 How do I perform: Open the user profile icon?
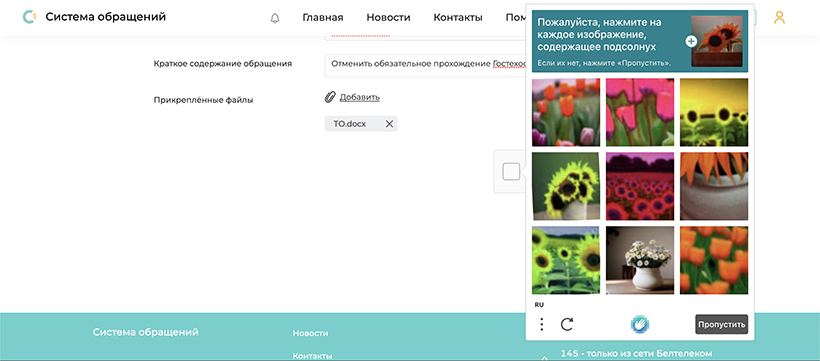click(779, 18)
